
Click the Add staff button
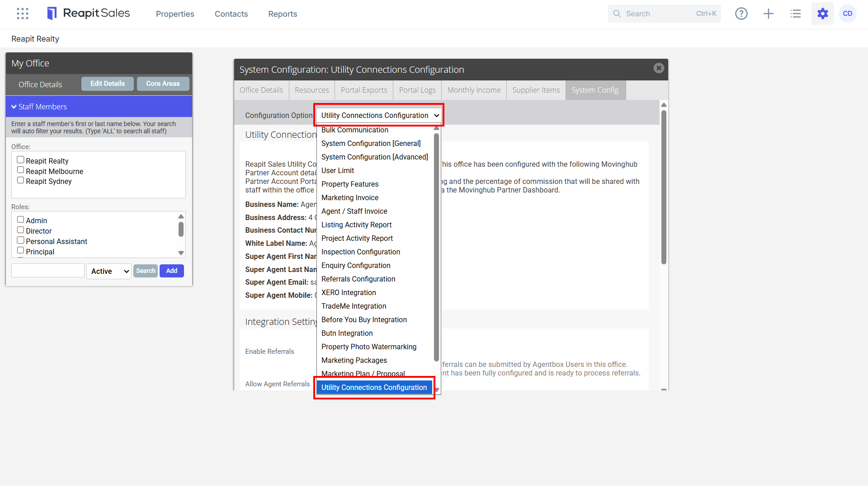point(172,271)
